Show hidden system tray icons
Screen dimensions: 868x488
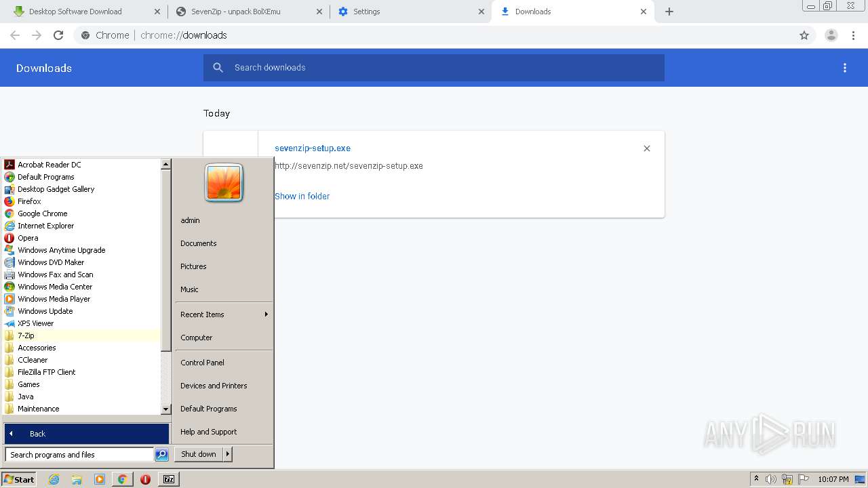point(756,479)
